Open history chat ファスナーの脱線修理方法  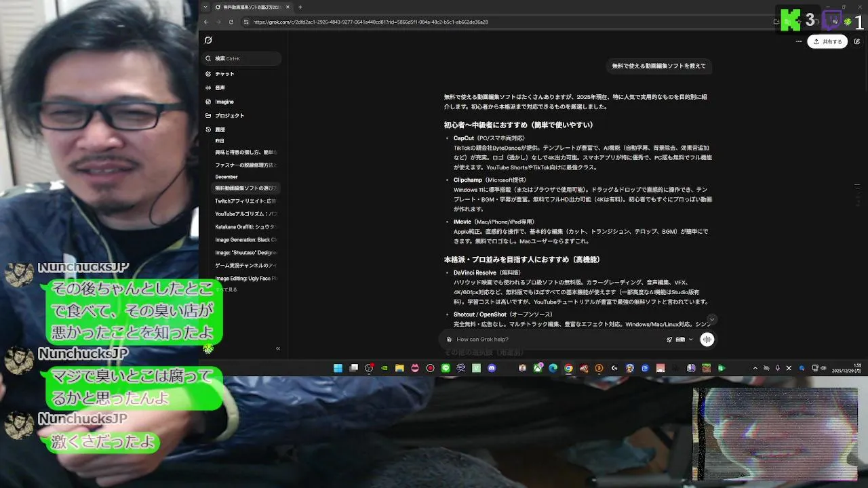245,165
